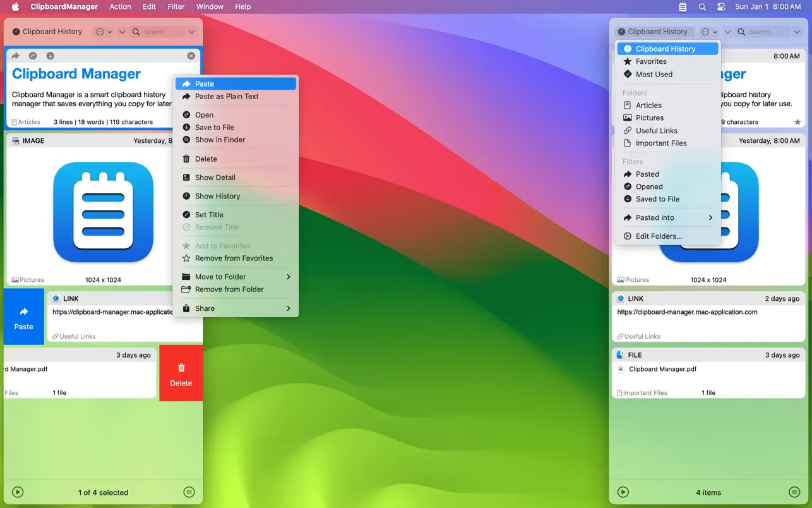Expand the Share submenu
The image size is (812, 508).
click(x=236, y=308)
